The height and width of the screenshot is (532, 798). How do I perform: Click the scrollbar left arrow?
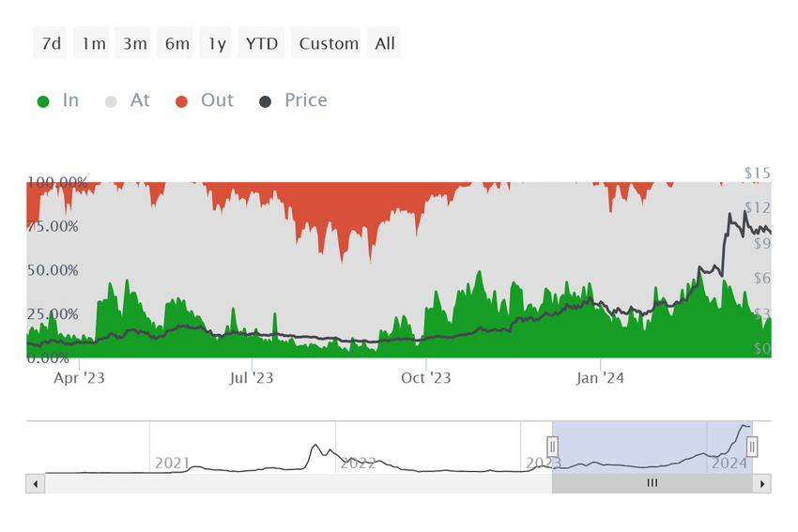tap(35, 484)
